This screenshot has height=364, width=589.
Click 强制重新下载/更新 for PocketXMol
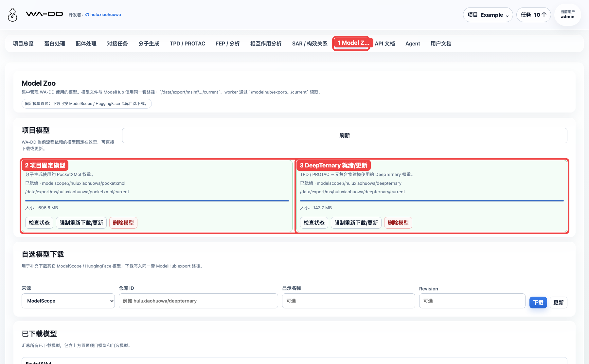point(81,223)
